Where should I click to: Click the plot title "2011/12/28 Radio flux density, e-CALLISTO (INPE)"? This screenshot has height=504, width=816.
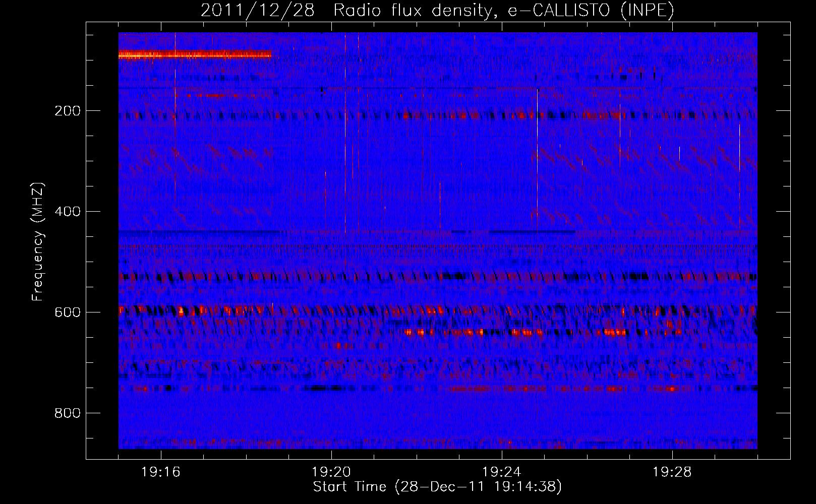pos(437,11)
